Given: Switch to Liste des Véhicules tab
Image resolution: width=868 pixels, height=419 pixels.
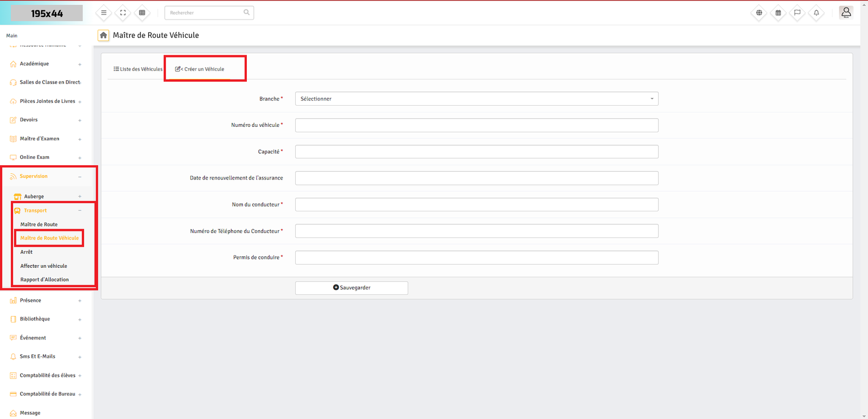Looking at the screenshot, I should (x=138, y=69).
